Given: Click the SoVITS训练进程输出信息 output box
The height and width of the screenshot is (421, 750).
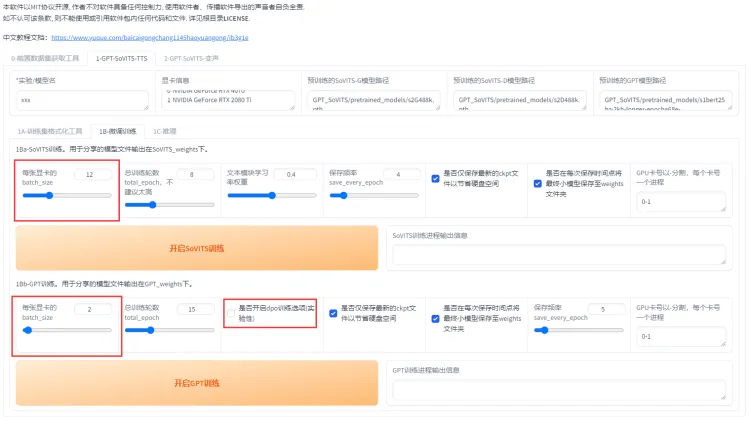Looking at the screenshot, I should click(x=559, y=254).
